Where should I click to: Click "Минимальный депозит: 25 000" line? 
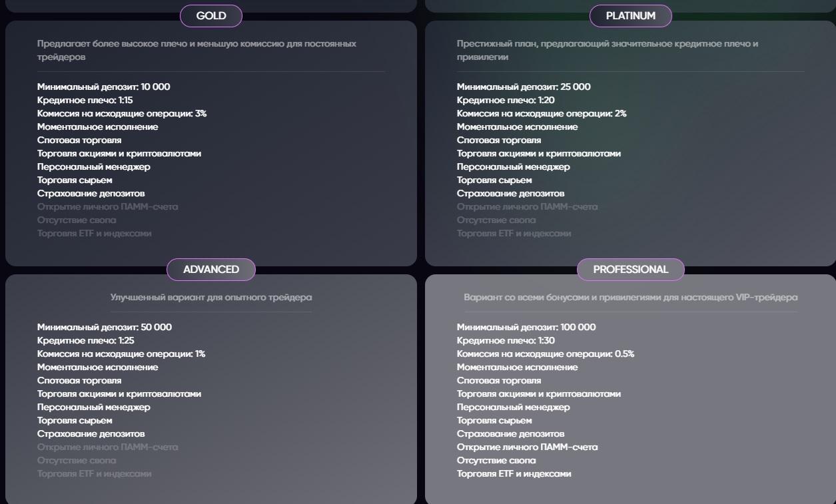524,87
